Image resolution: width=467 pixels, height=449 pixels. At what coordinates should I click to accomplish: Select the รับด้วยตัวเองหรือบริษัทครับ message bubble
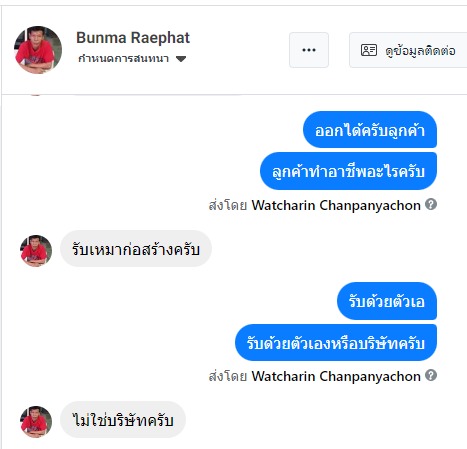(336, 342)
